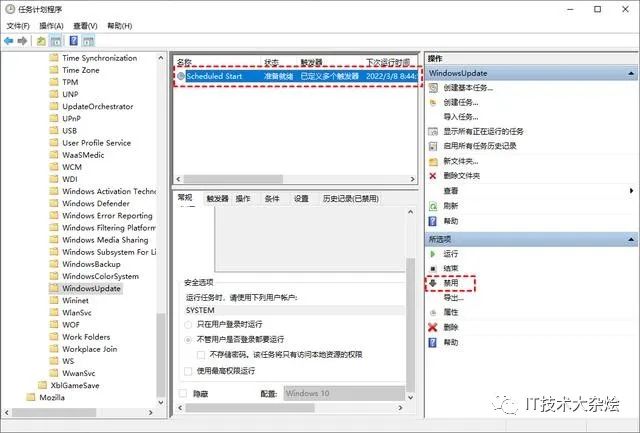Select the WaaSMedic tree folder
The image size is (640, 433).
[83, 155]
